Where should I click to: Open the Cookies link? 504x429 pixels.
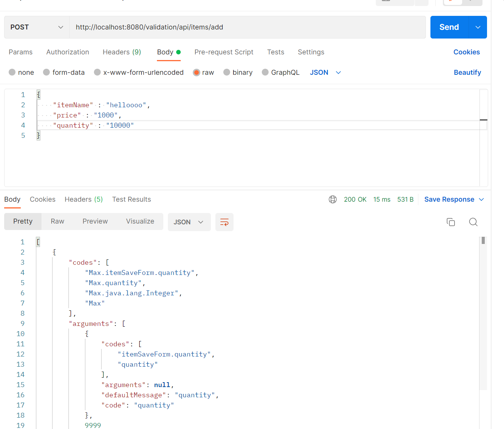pyautogui.click(x=467, y=52)
